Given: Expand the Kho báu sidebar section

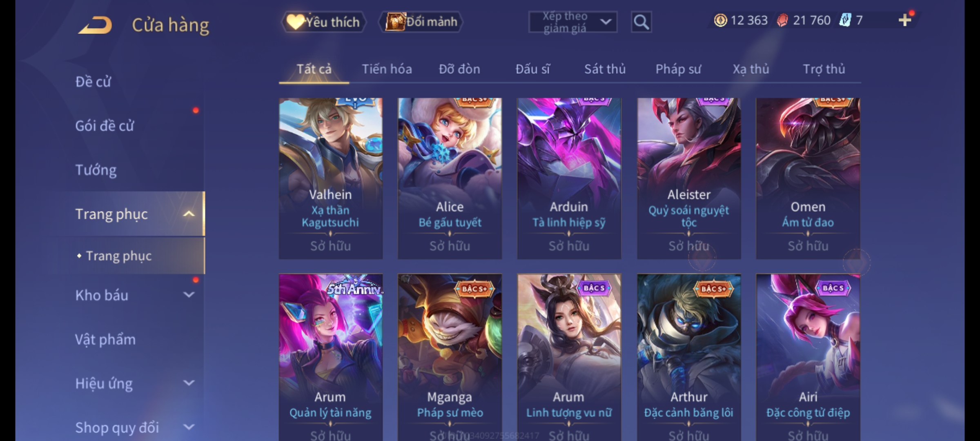Looking at the screenshot, I should 189,295.
